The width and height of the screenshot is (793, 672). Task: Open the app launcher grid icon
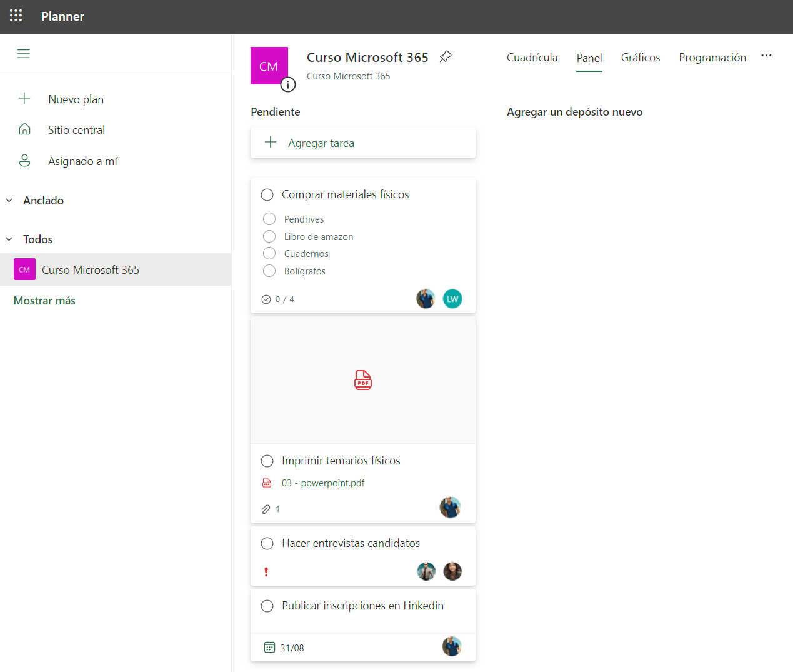16,16
